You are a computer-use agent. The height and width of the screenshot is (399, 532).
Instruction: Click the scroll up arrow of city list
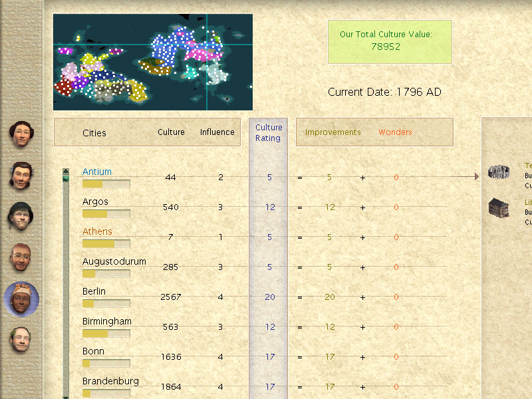coord(66,172)
